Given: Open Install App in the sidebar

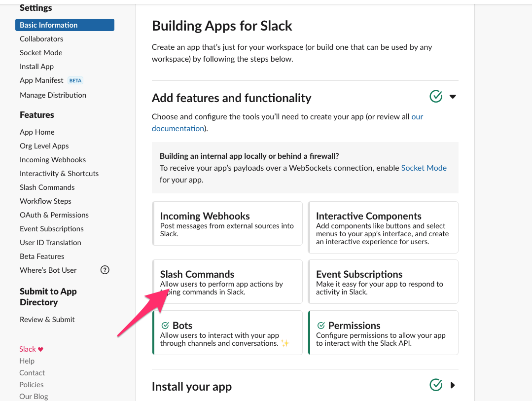Looking at the screenshot, I should [x=36, y=67].
